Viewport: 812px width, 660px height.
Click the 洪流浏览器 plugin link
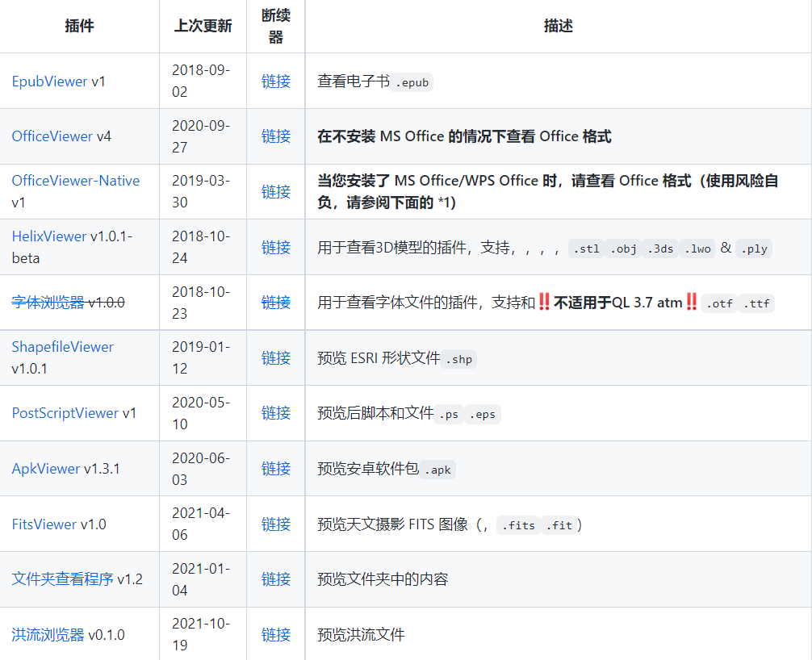pos(48,635)
